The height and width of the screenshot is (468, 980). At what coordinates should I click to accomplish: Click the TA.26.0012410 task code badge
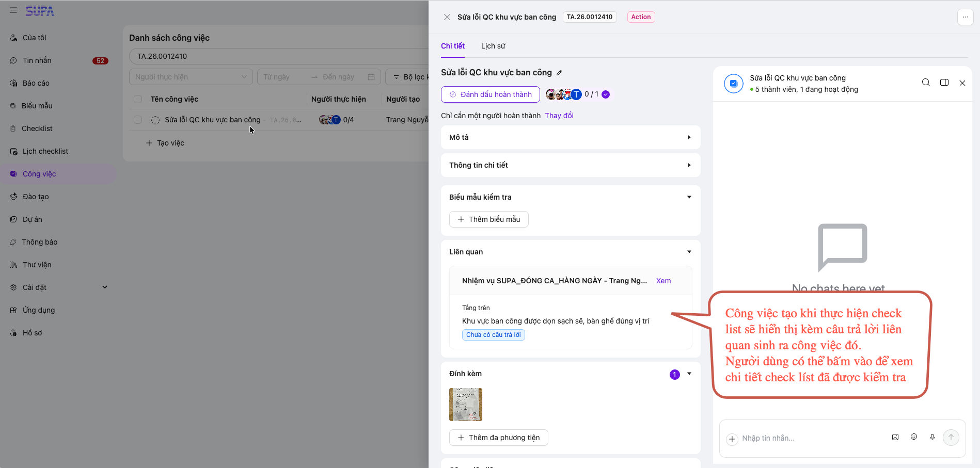click(590, 17)
